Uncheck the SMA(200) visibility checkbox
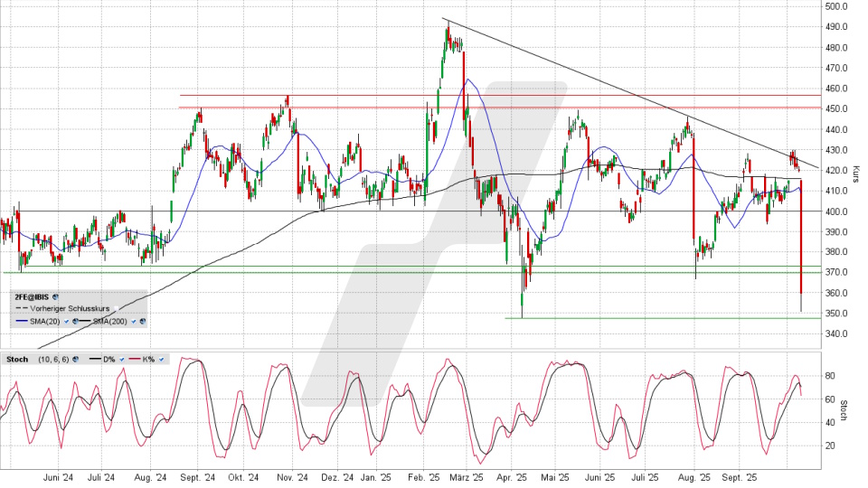 point(133,321)
